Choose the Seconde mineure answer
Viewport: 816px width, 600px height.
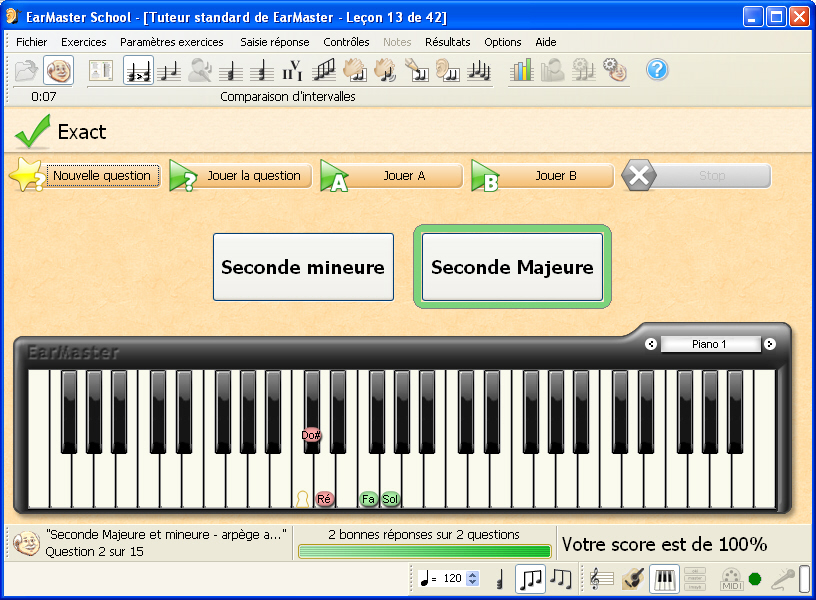click(303, 267)
